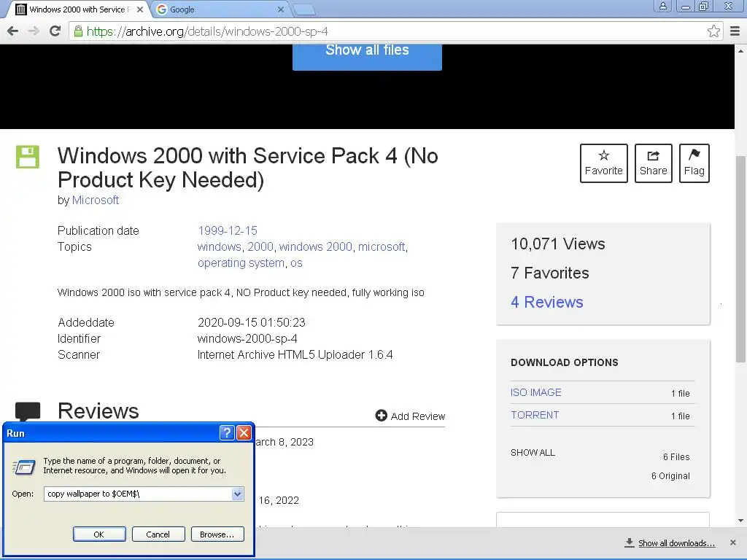Click Browse... in the Run dialog

[x=217, y=534]
